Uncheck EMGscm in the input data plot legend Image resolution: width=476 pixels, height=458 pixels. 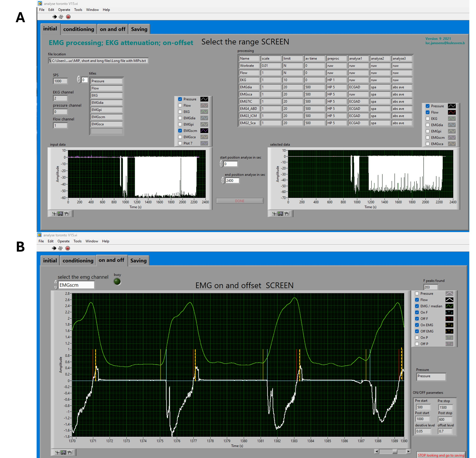180,131
